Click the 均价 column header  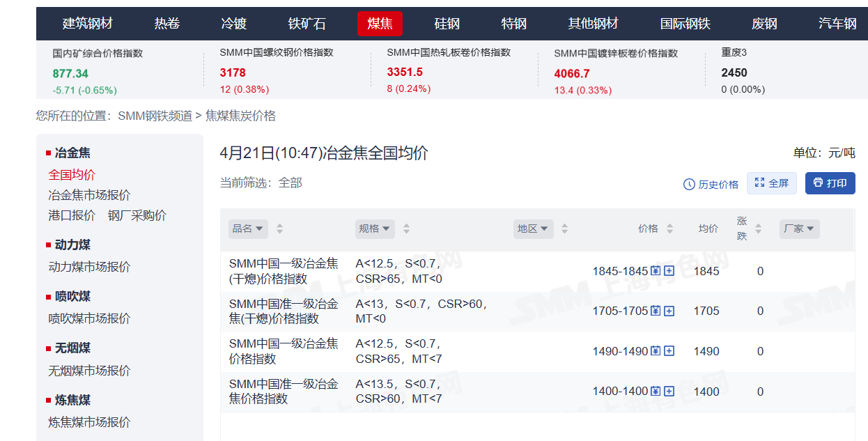708,229
